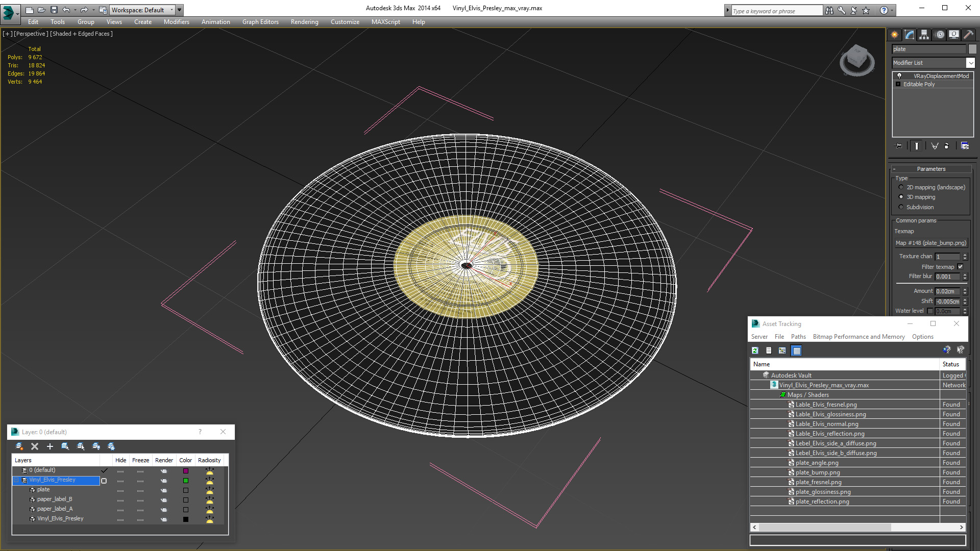Open the Graph Editors menu
The height and width of the screenshot is (551, 980).
pyautogui.click(x=260, y=22)
